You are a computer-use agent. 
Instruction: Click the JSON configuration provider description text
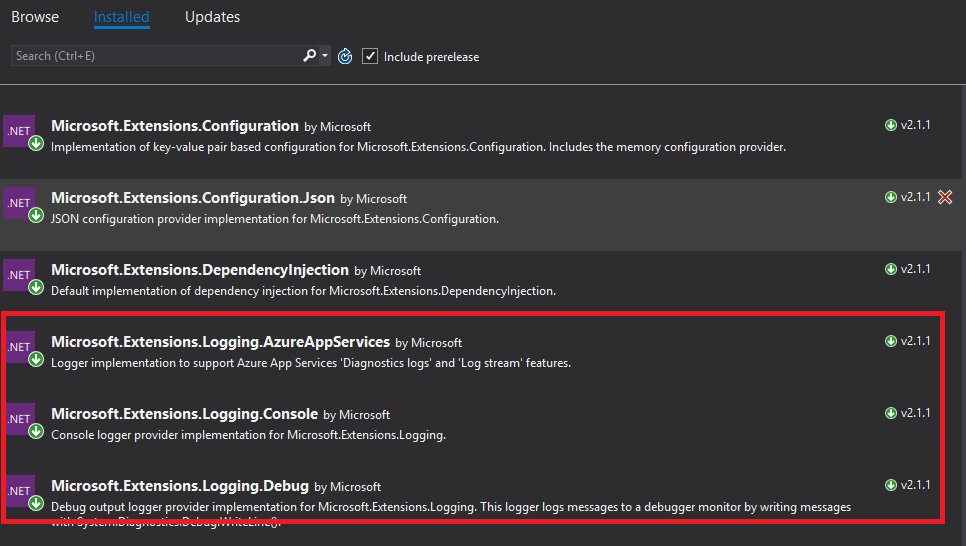point(275,219)
